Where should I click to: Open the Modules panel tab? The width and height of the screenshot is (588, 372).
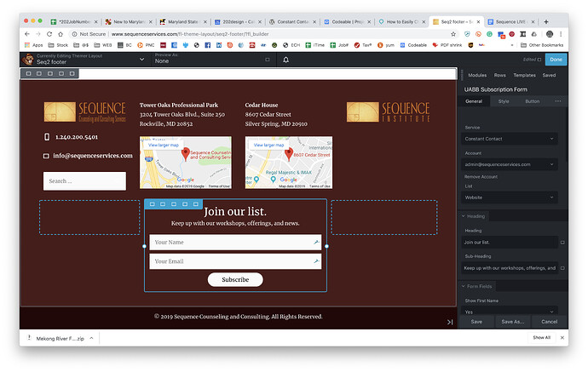pos(477,75)
